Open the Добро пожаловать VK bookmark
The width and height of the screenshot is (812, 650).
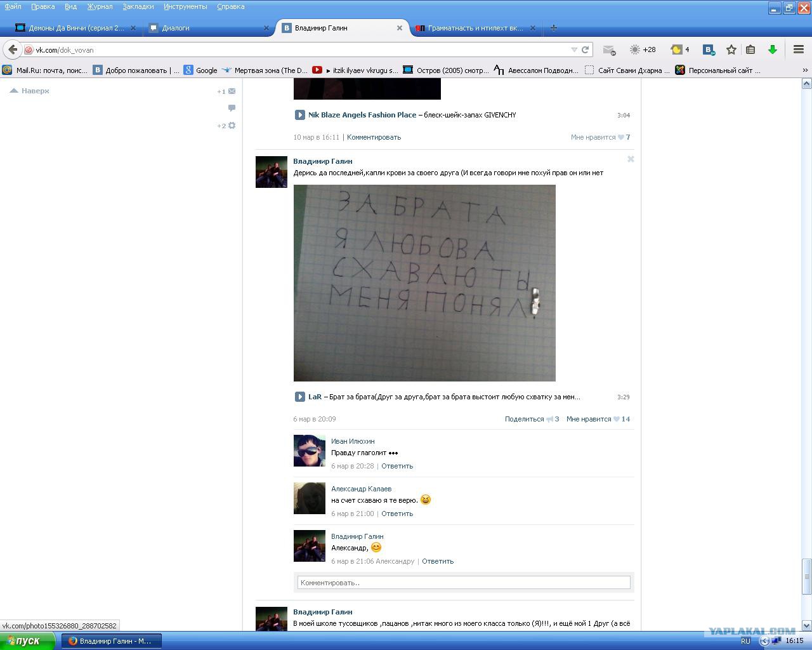pyautogui.click(x=136, y=70)
